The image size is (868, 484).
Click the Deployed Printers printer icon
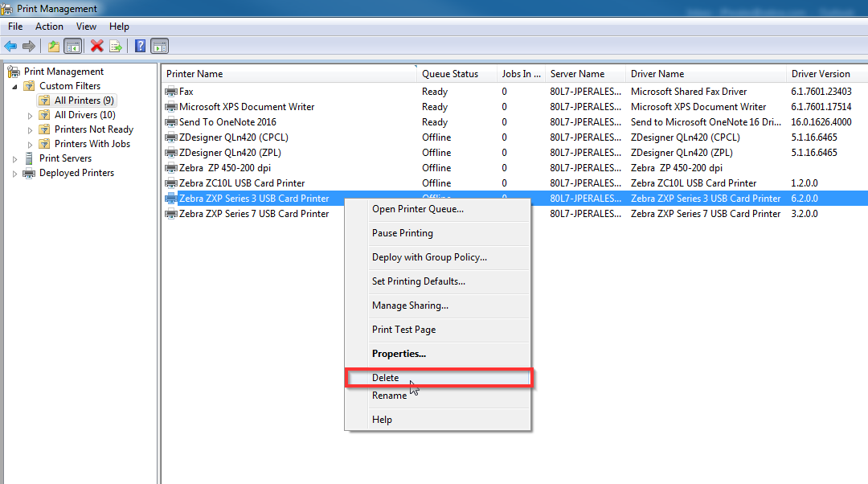[29, 174]
